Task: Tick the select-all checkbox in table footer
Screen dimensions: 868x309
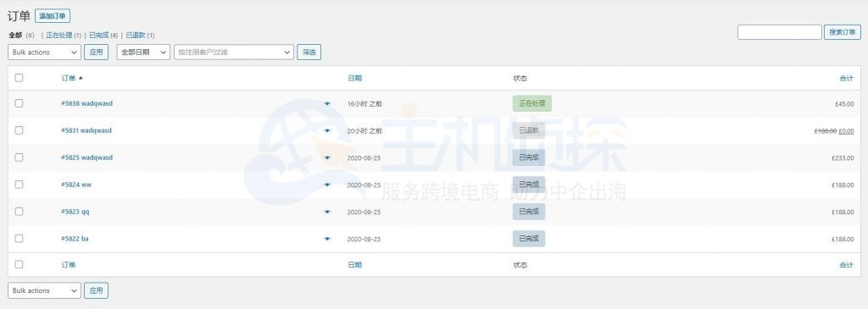Action: (x=19, y=265)
